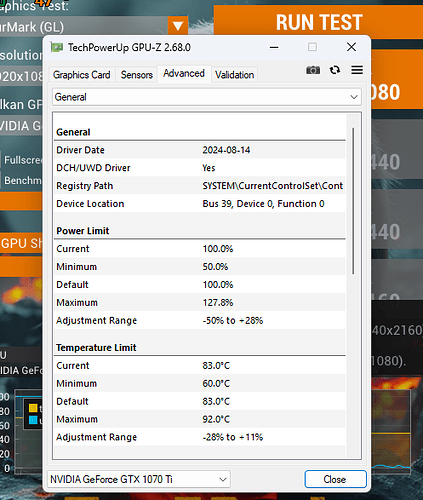This screenshot has height=500, width=423.
Task: Select Power Limit Default 100.0% row
Action: [x=200, y=284]
